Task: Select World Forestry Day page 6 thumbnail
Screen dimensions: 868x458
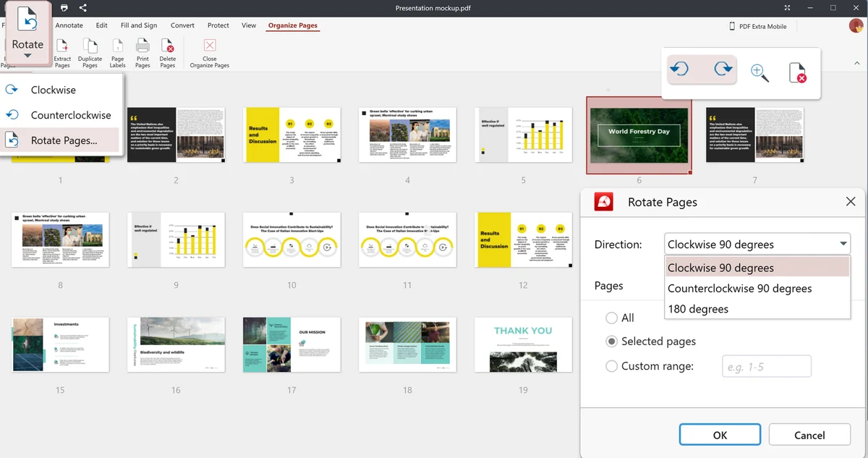Action: 639,135
